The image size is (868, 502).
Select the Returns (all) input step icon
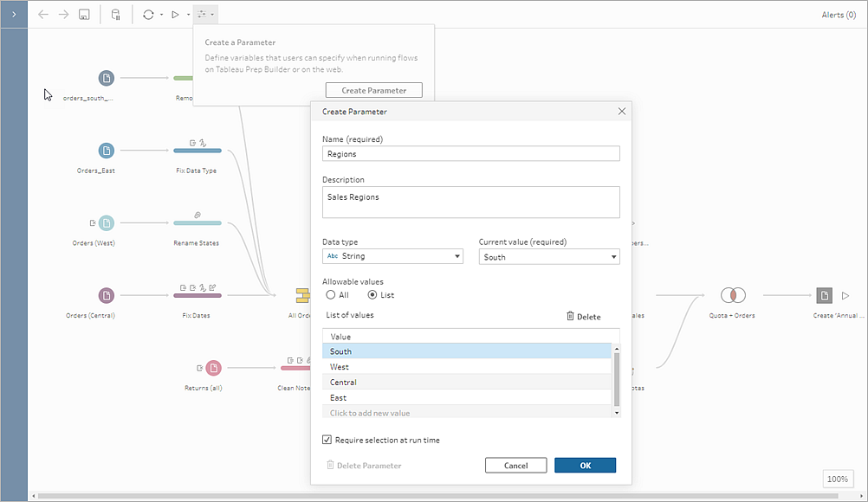pos(214,368)
